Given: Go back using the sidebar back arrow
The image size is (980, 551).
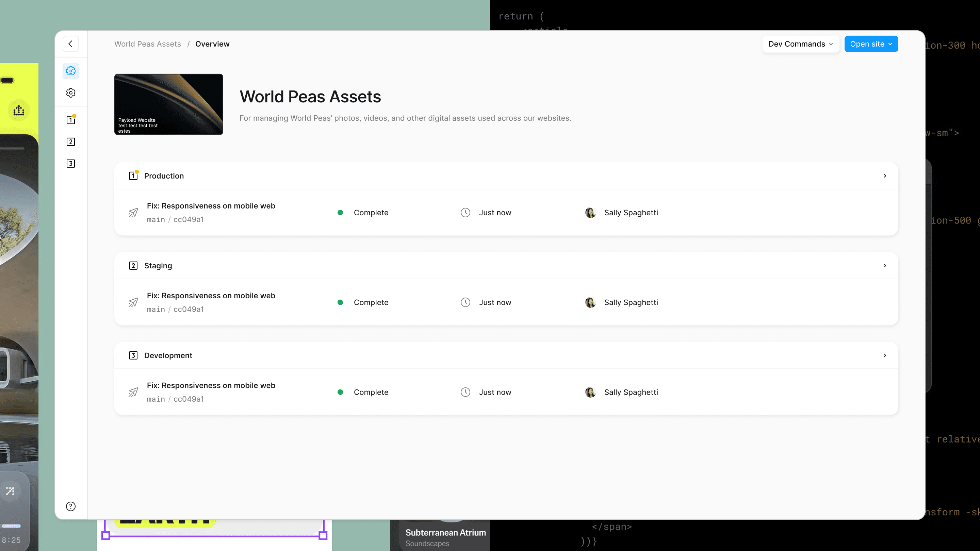Looking at the screenshot, I should coord(71,44).
